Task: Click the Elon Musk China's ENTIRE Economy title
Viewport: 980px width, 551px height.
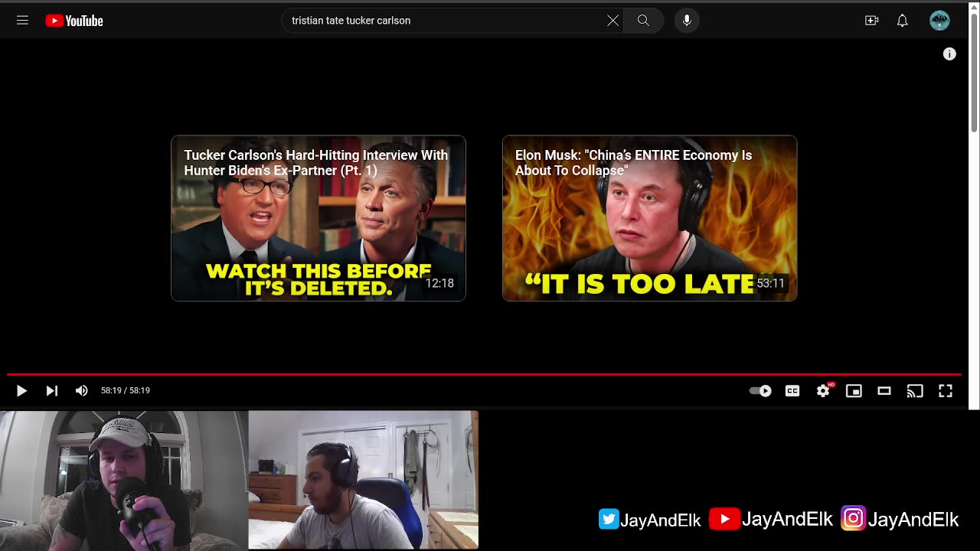Action: pos(633,162)
